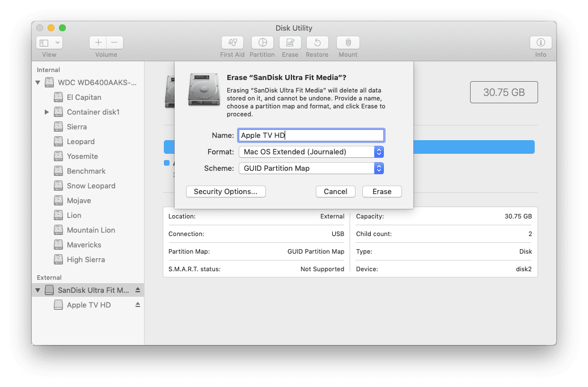Click the First Aid toolbar icon
Image resolution: width=588 pixels, height=387 pixels.
(x=232, y=43)
